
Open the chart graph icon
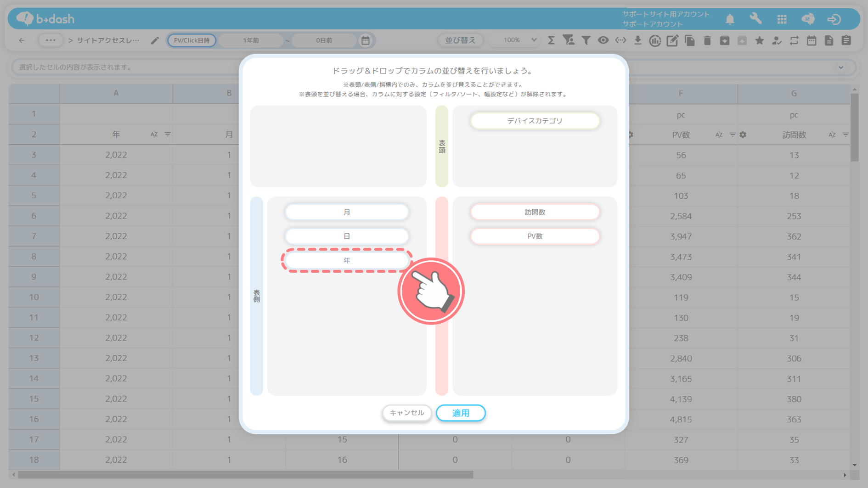(x=655, y=40)
